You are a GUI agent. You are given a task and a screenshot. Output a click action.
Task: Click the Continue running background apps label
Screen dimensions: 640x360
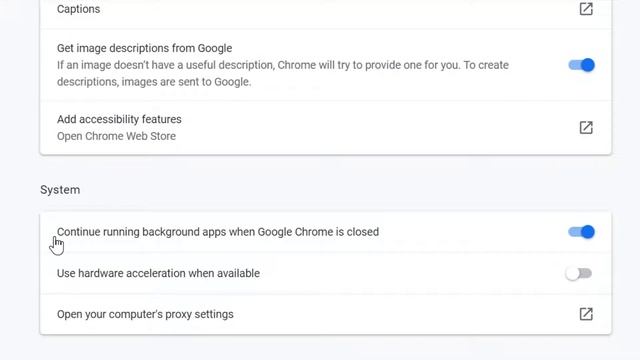(218, 232)
